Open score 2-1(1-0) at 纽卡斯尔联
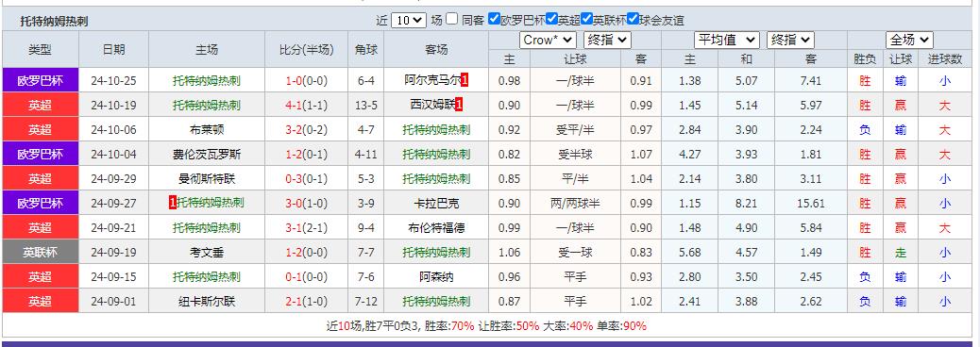 [306, 302]
